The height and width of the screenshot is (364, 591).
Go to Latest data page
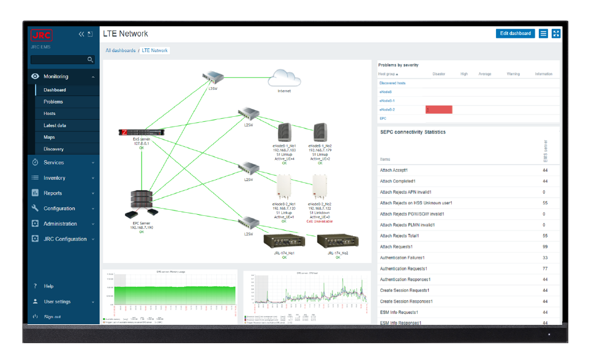click(x=55, y=125)
